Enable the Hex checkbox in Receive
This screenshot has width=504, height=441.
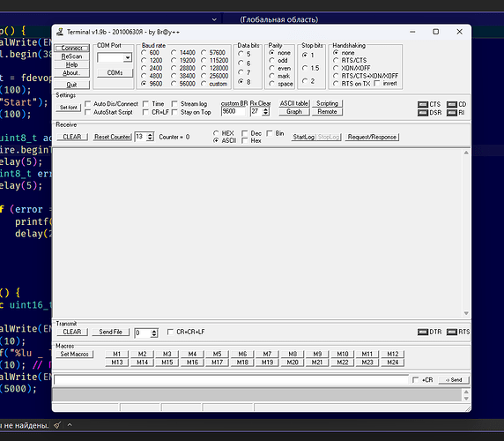click(x=245, y=140)
